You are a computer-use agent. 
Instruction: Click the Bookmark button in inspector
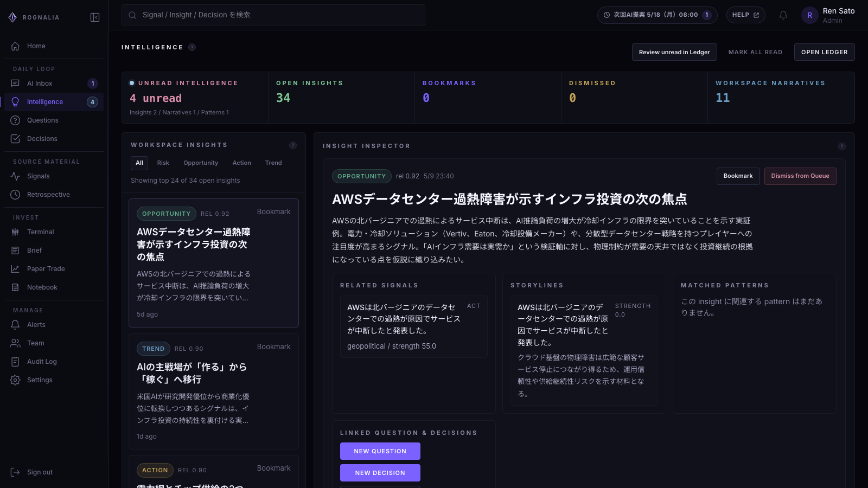click(x=738, y=176)
